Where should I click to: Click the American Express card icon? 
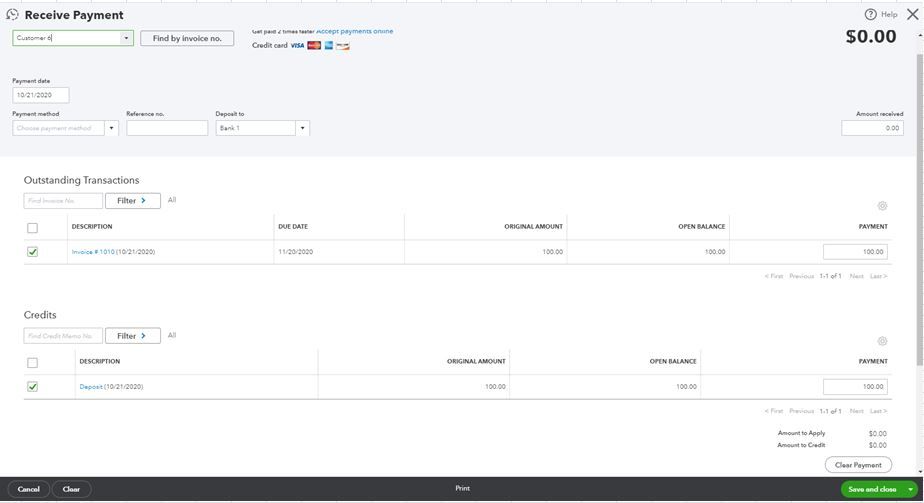tap(329, 45)
